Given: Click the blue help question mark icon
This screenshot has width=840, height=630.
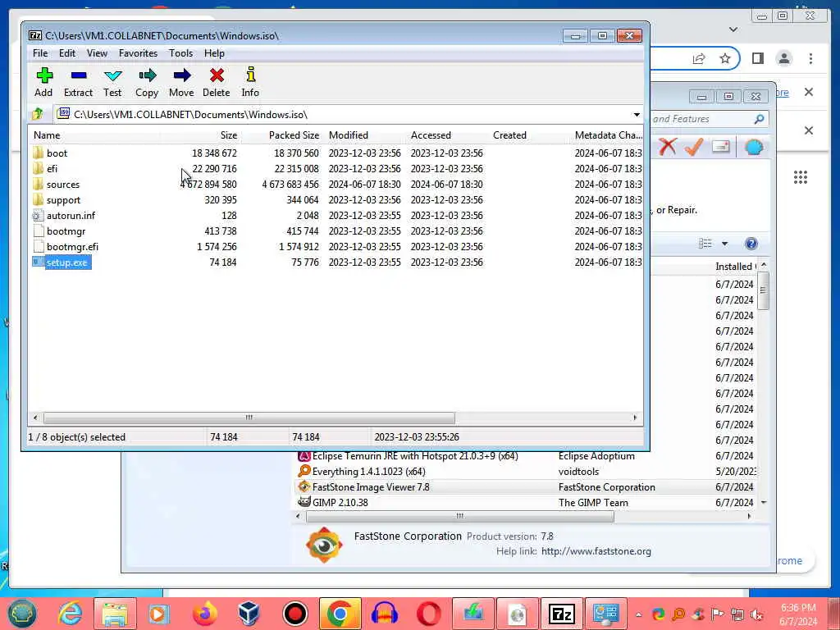Looking at the screenshot, I should pos(751,244).
